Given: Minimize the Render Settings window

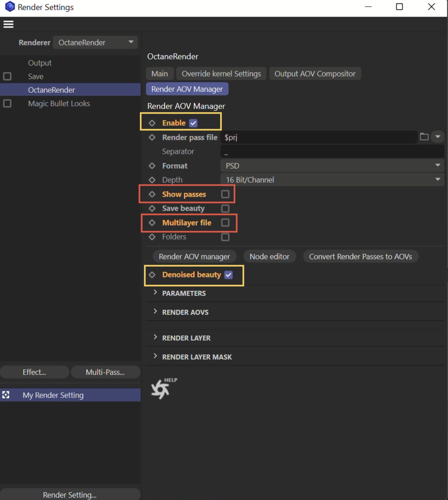Looking at the screenshot, I should coord(368,7).
